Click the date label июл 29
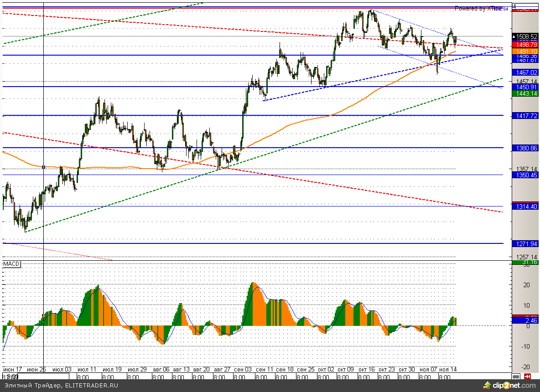This screenshot has width=540, height=392. [x=137, y=370]
